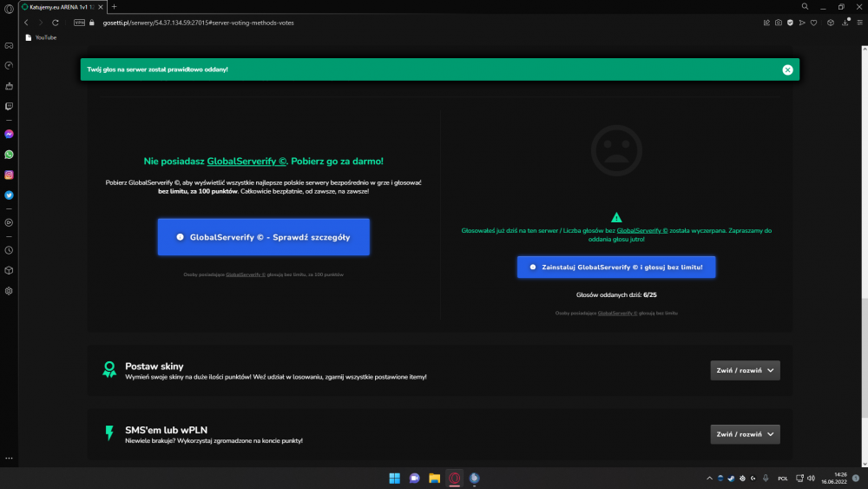Open a new tab with plus button
The image size is (868, 489).
click(114, 7)
